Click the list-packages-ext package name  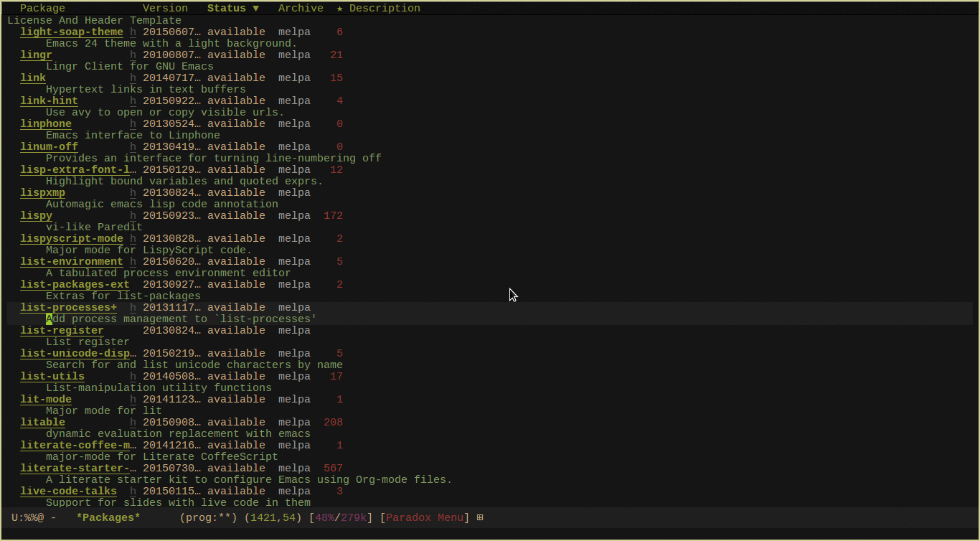pyautogui.click(x=75, y=284)
